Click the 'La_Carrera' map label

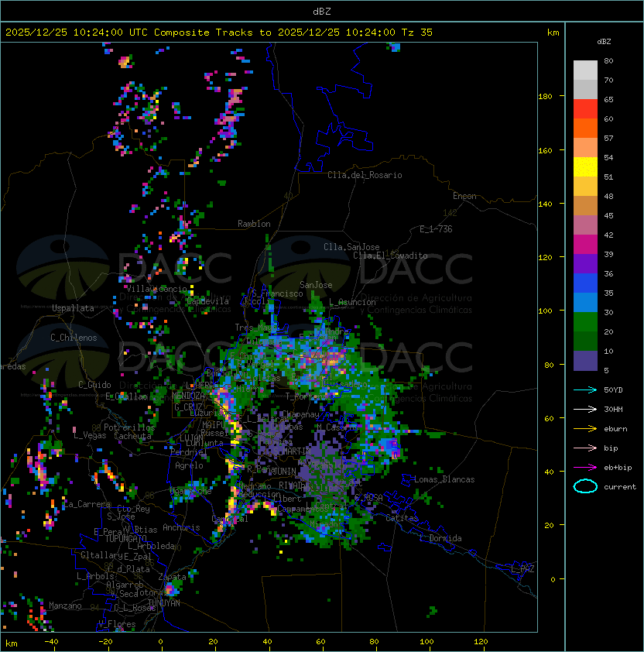[87, 504]
